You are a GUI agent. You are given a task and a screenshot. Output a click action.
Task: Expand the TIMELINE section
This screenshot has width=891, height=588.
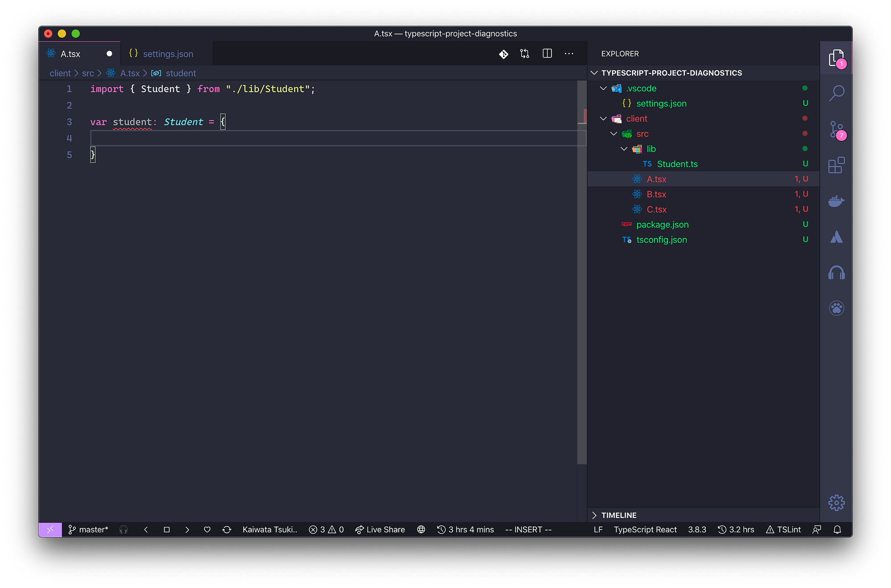[x=618, y=515]
